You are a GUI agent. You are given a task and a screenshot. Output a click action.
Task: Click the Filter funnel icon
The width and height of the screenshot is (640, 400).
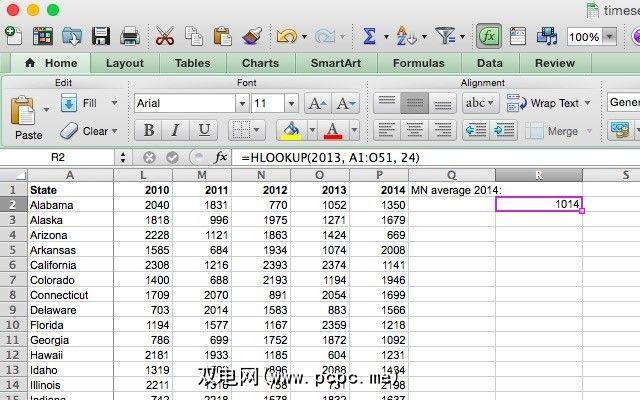point(445,36)
